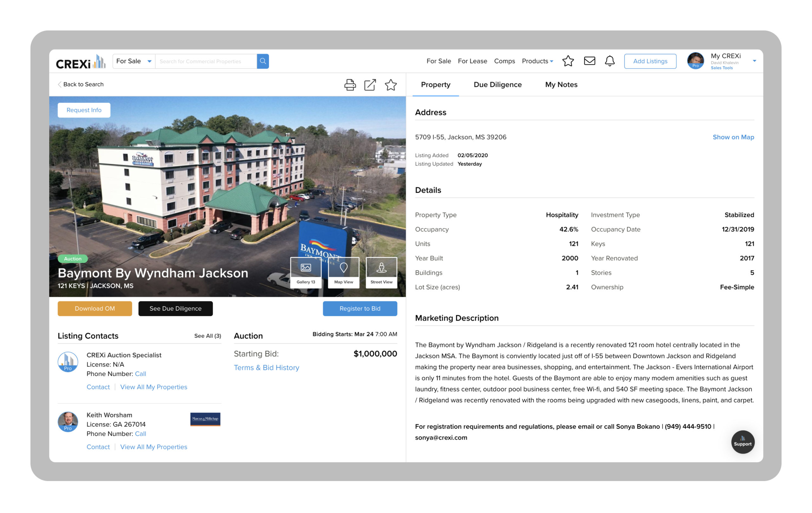Open notifications bell icon
The image size is (812, 513).
[609, 61]
